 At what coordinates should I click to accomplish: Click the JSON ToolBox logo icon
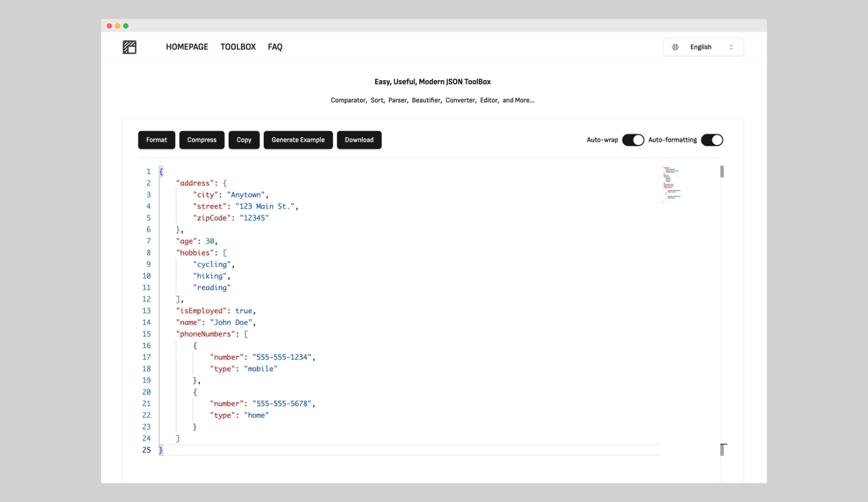point(130,47)
